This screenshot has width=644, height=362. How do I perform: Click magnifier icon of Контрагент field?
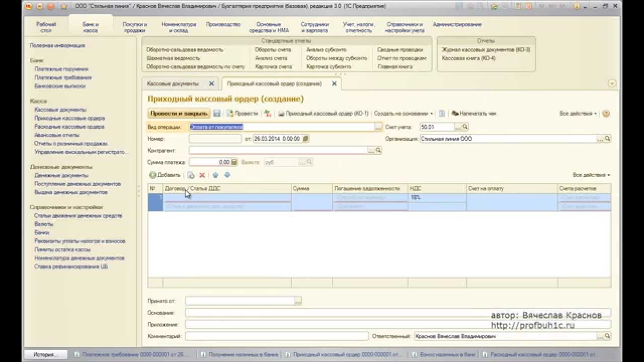378,150
